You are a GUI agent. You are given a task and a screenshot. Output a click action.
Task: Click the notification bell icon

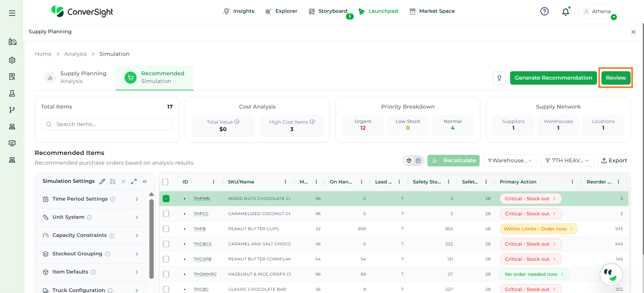click(x=565, y=12)
